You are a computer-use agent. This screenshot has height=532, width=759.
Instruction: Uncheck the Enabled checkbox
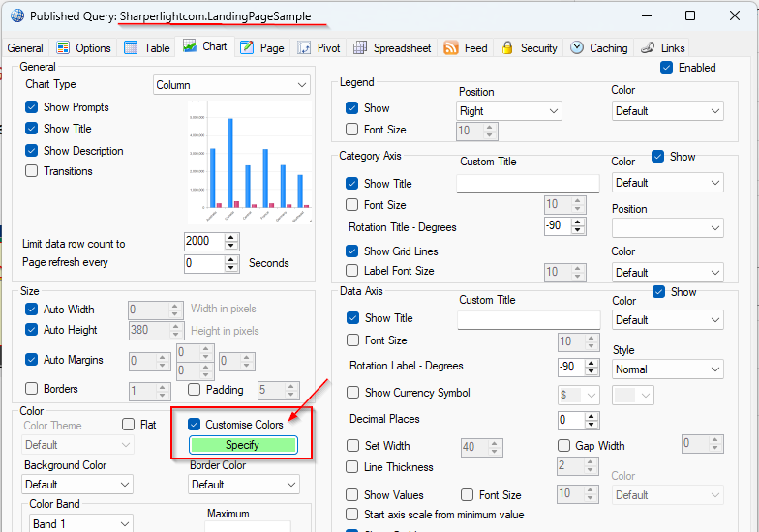[x=666, y=68]
